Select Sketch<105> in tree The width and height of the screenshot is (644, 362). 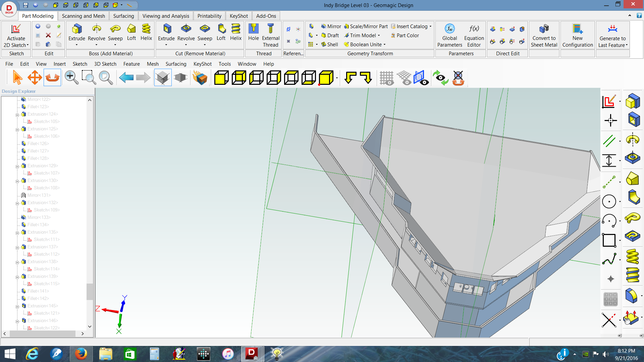point(47,122)
